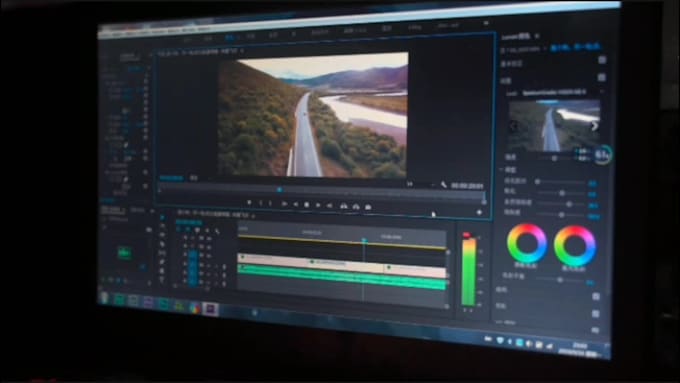Click the 00:00:20:01 duration timecode
Image resolution: width=680 pixels, height=383 pixels.
click(467, 186)
